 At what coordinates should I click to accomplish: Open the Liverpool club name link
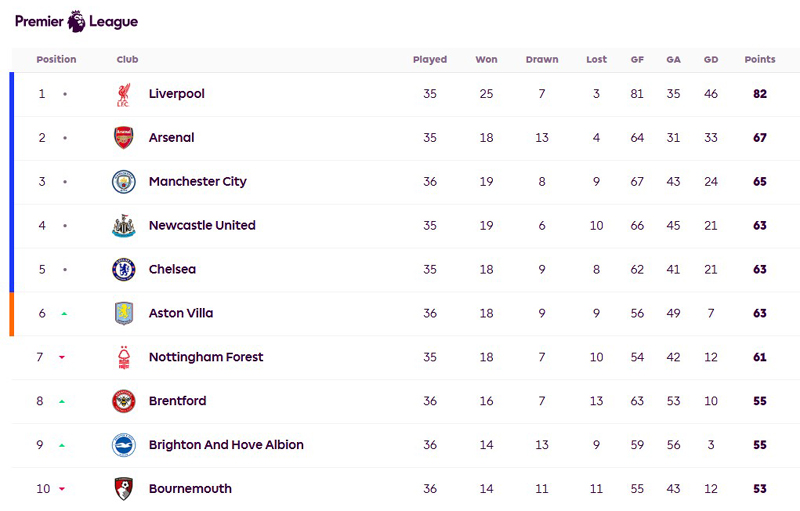pyautogui.click(x=176, y=94)
